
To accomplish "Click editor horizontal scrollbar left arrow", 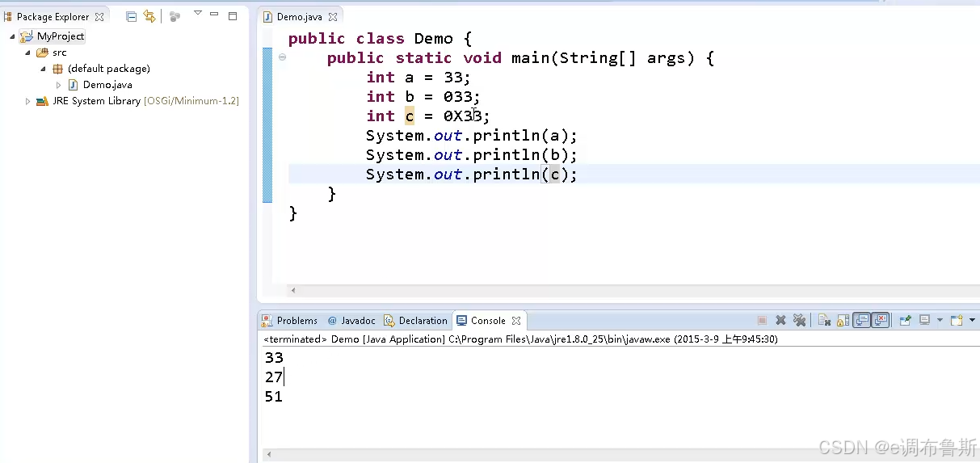I will 292,290.
